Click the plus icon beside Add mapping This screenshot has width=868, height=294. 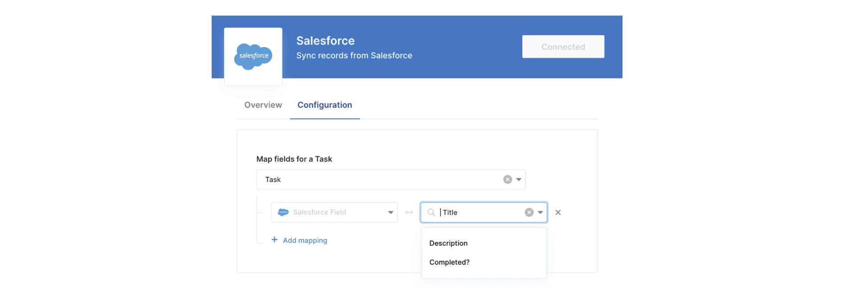pyautogui.click(x=274, y=240)
